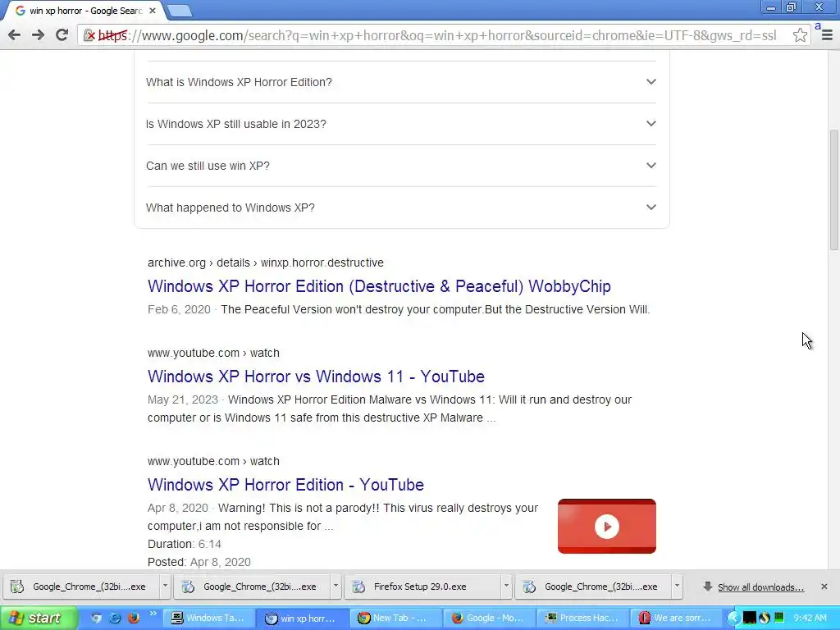
Task: Expand 'Is Windows XP still usable in 2023?'
Action: tap(400, 124)
